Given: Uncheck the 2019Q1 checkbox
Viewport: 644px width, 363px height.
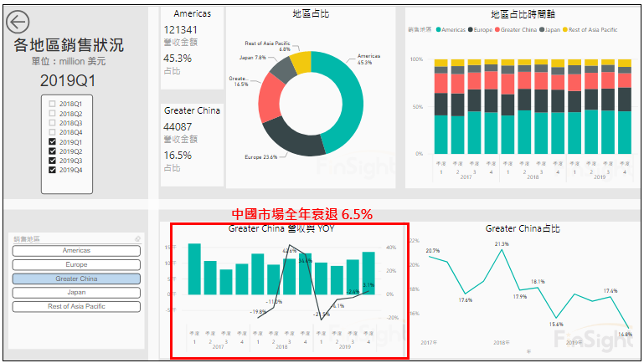Looking at the screenshot, I should [x=54, y=142].
